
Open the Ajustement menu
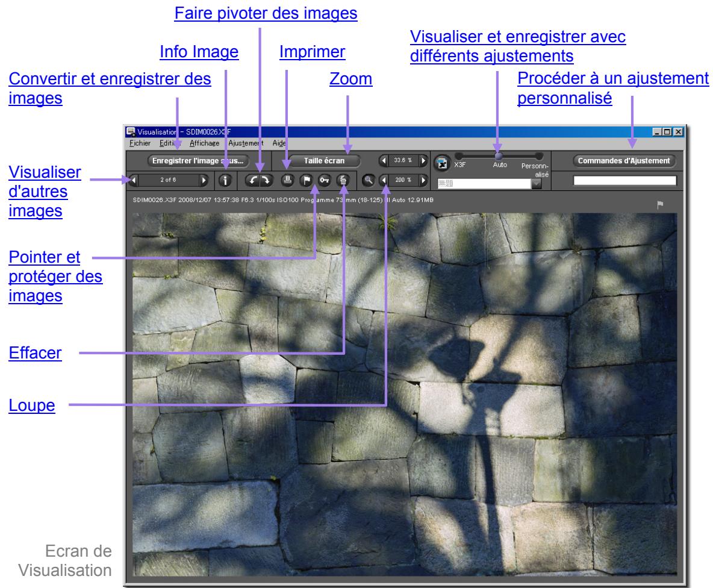pyautogui.click(x=246, y=143)
